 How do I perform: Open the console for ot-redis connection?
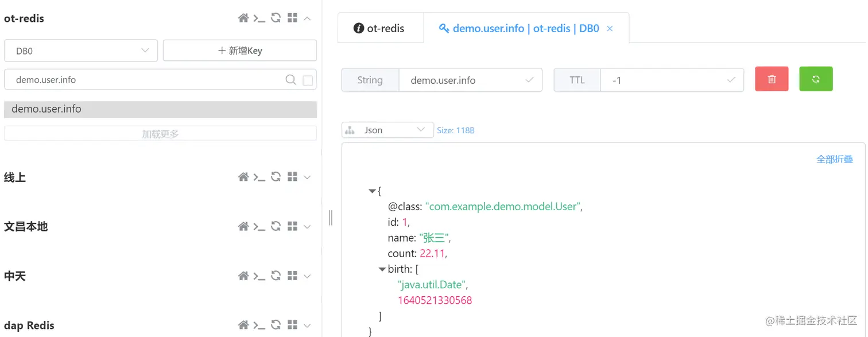[259, 18]
